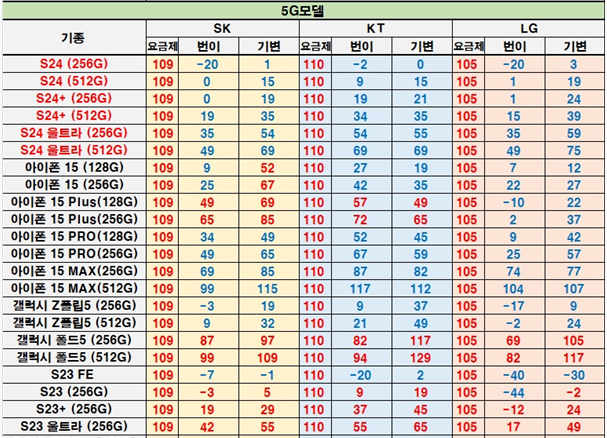Select the 'S24+ (512G)' model cell

point(74,116)
